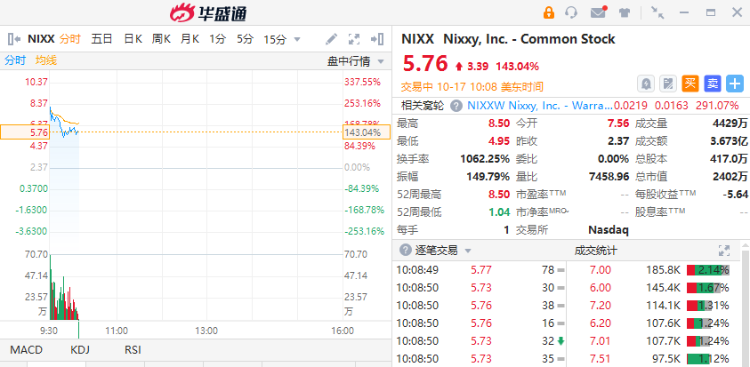Open the orange lock icon
This screenshot has width=750, height=367.
coord(549,13)
